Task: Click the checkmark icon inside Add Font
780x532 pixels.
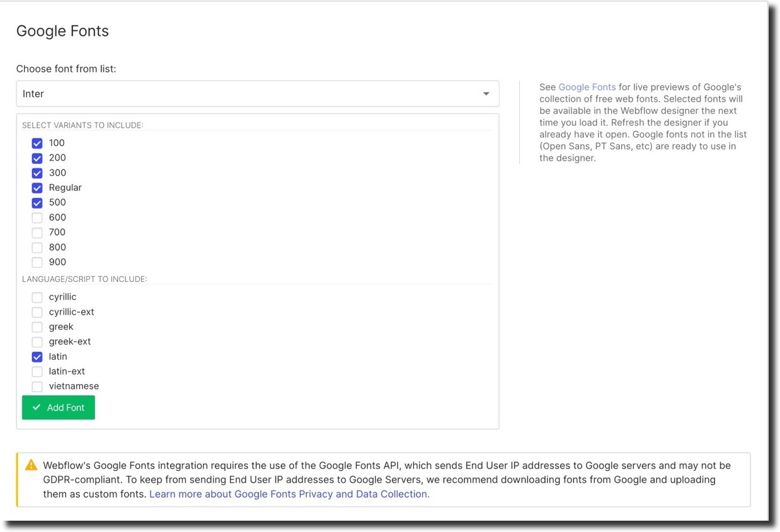Action: [x=38, y=407]
